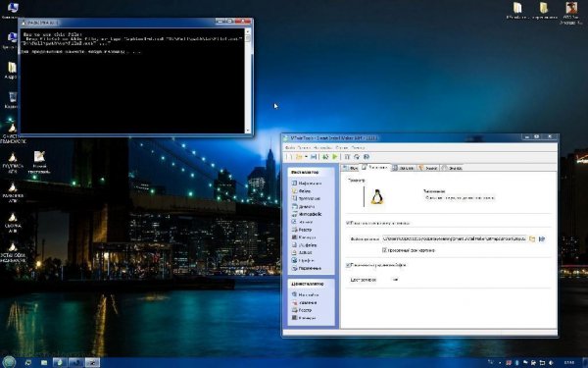This screenshot has height=368, width=588.
Task: Click the green Run play toolbar icon
Action: 335,157
